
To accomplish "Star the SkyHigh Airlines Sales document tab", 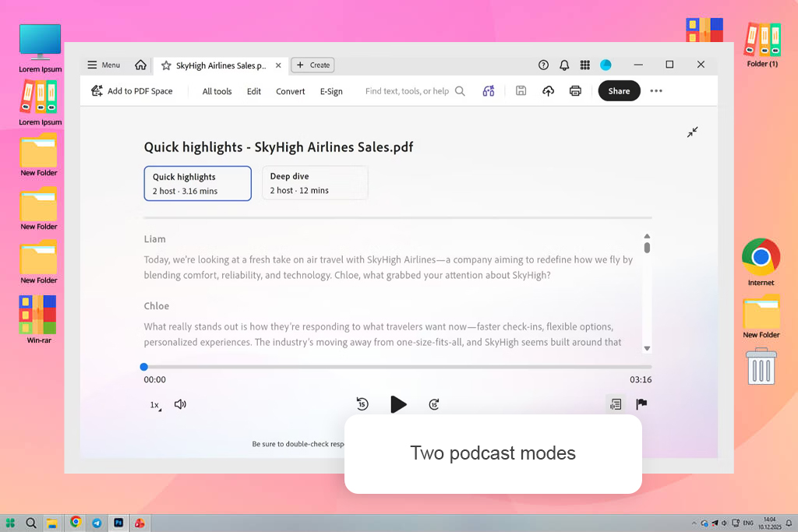I will pos(166,65).
